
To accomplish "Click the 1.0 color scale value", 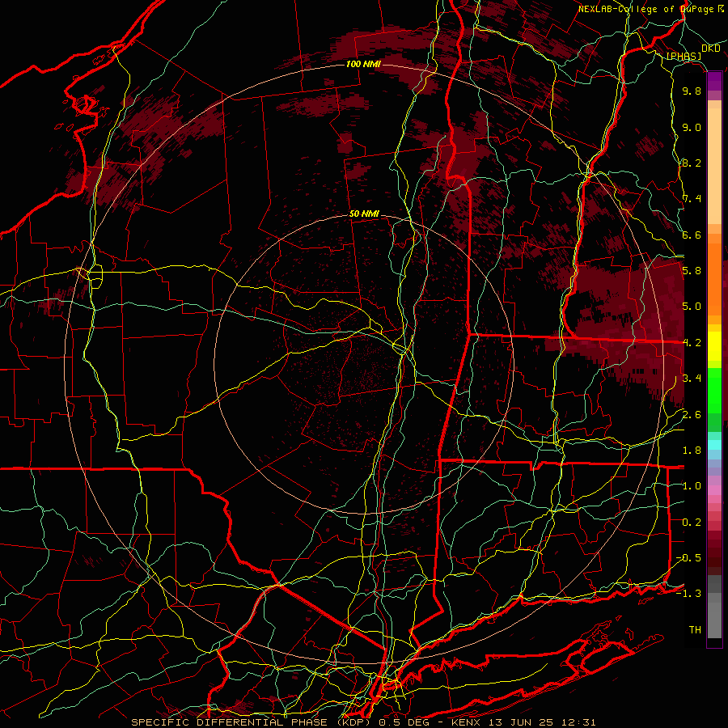I will click(692, 486).
